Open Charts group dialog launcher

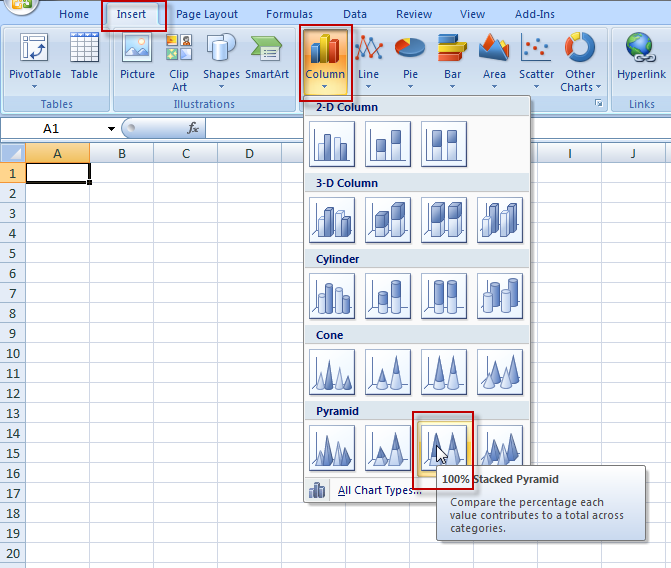click(x=599, y=103)
